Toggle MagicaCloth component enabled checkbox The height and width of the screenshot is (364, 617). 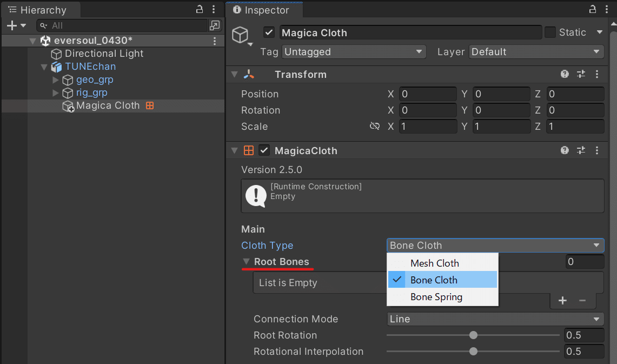click(264, 150)
